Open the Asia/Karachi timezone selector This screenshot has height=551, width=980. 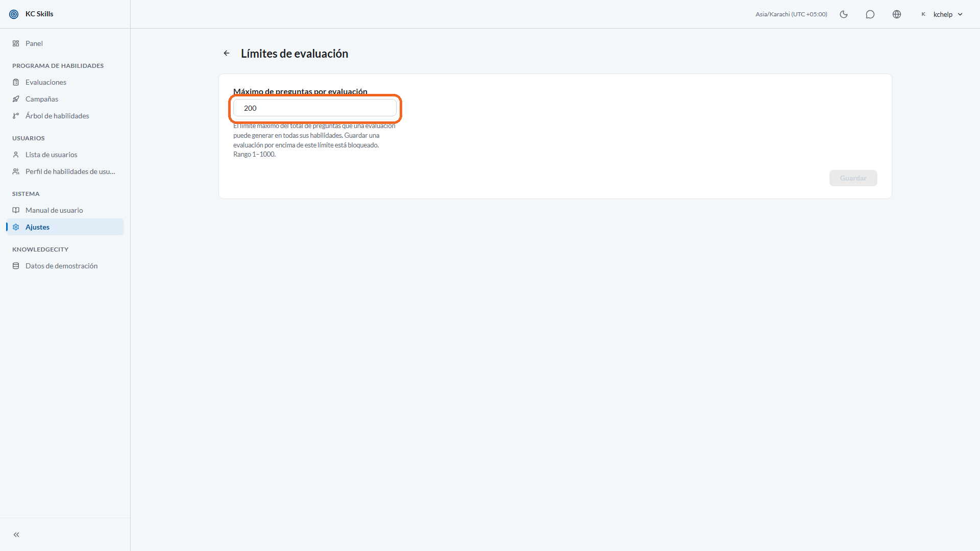pyautogui.click(x=791, y=14)
